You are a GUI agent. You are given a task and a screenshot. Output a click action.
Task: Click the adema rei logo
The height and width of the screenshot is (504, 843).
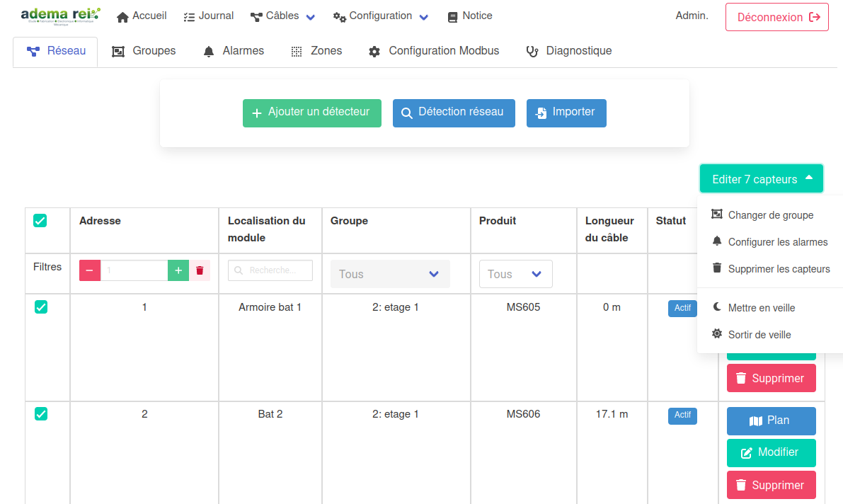pos(59,15)
